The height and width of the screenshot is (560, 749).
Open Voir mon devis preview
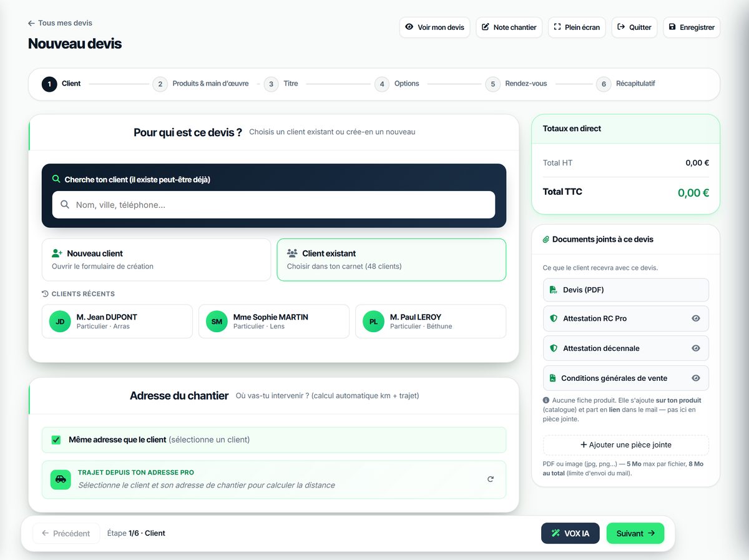[434, 27]
